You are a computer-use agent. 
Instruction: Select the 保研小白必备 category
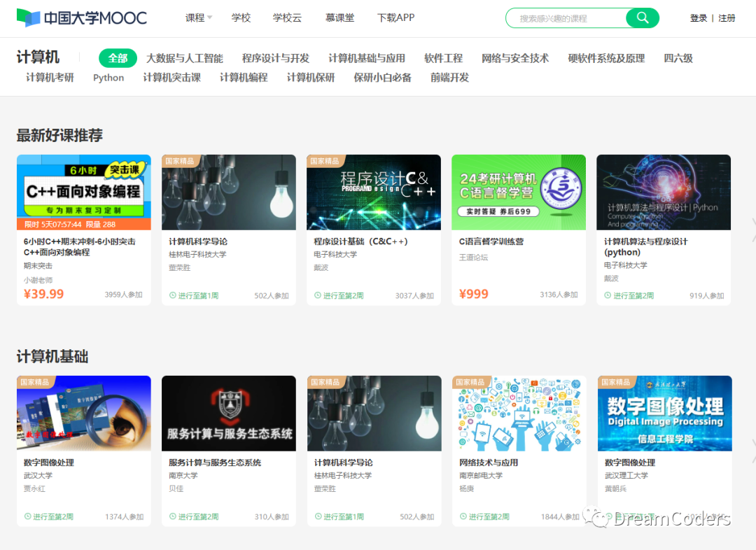click(383, 78)
